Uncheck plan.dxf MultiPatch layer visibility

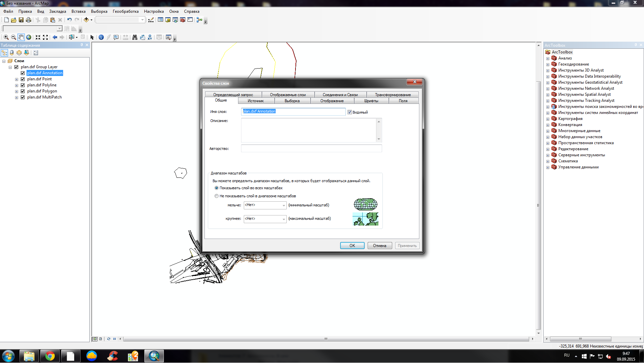[23, 97]
